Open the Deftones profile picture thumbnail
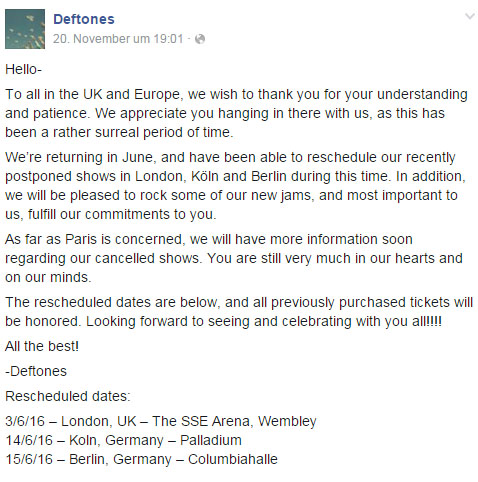 tap(25, 29)
